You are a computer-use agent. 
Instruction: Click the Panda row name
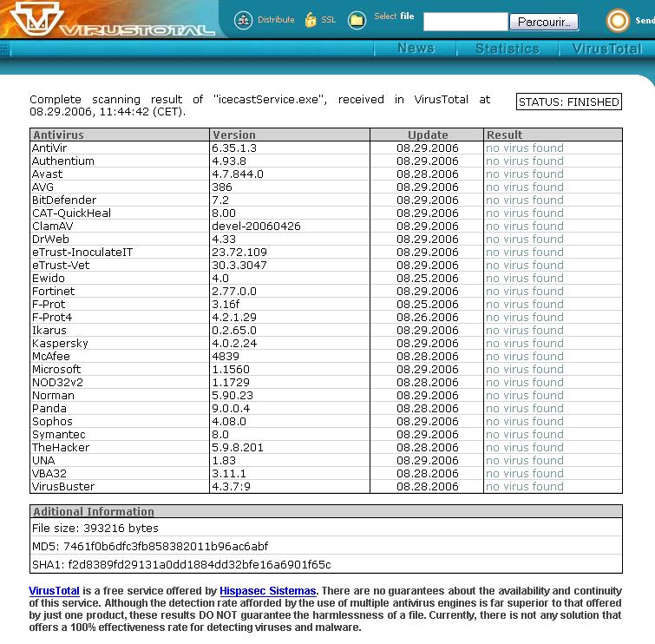click(49, 408)
